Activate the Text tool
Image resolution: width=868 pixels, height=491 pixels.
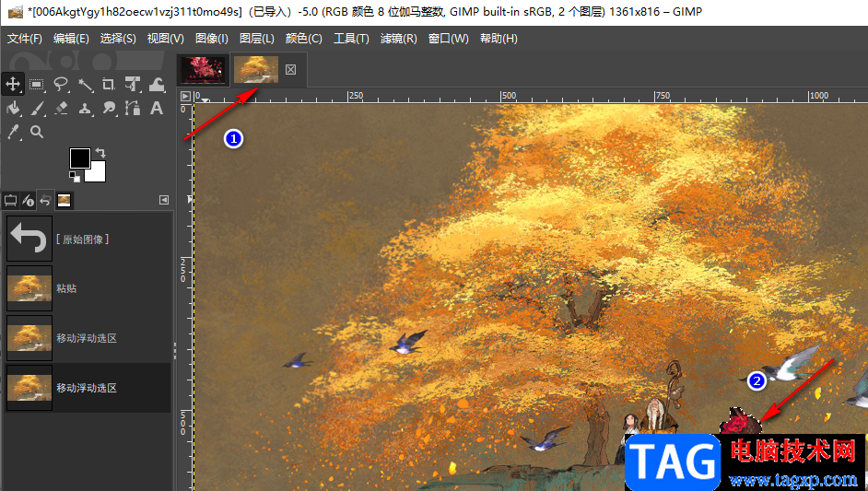pyautogui.click(x=157, y=108)
